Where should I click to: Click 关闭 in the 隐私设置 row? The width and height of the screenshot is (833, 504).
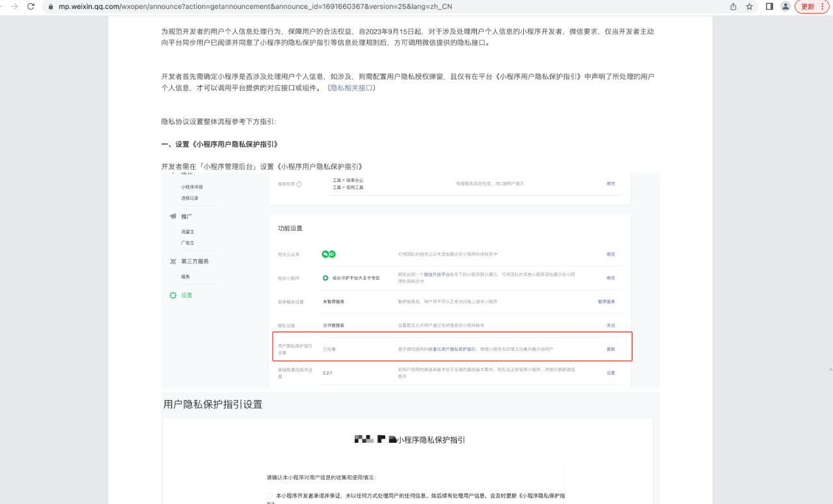[x=610, y=325]
